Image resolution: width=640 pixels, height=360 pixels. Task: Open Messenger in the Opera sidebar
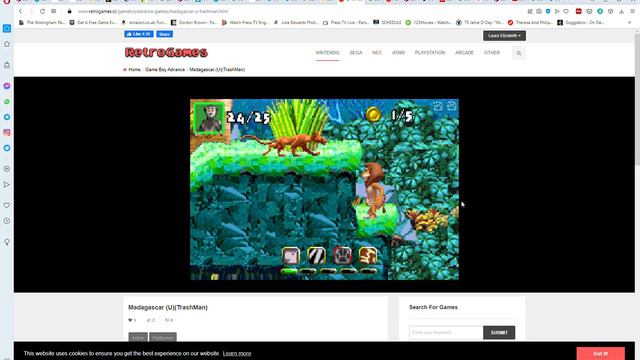click(x=7, y=86)
